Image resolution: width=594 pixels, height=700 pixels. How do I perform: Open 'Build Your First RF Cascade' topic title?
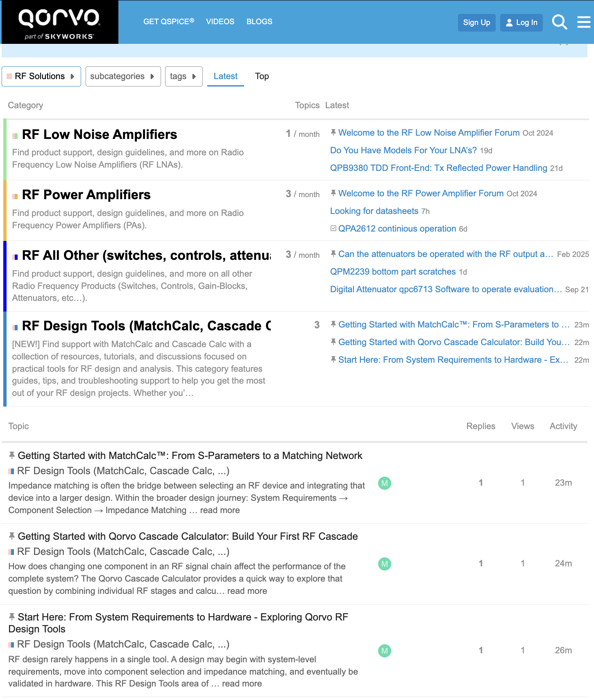(188, 536)
